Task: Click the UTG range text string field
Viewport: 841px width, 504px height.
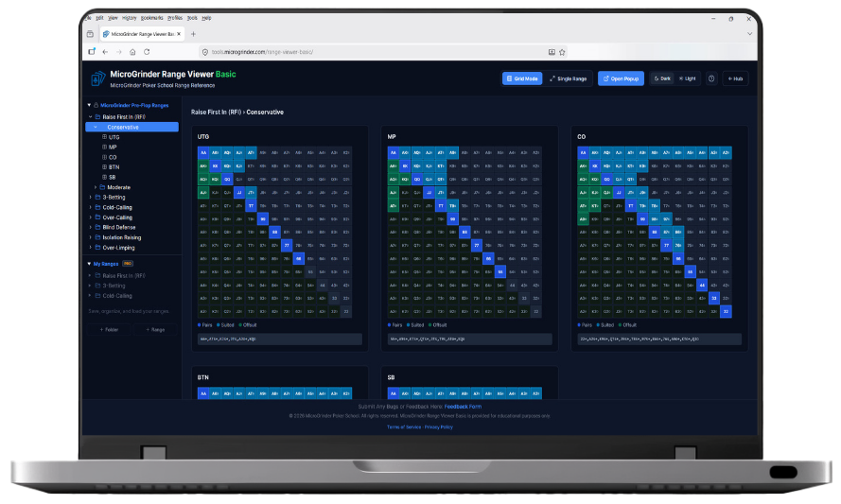Action: click(x=279, y=339)
